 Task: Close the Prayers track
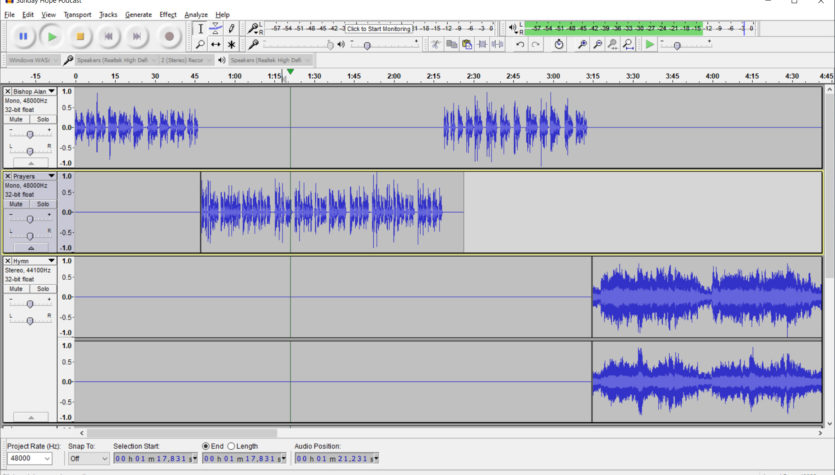point(7,176)
